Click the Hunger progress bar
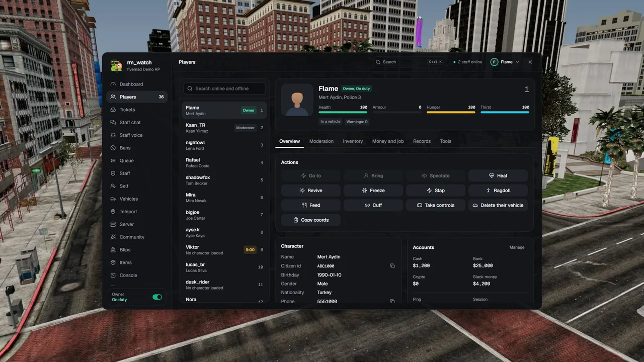Screen dimensions: 644x362 click(x=451, y=112)
